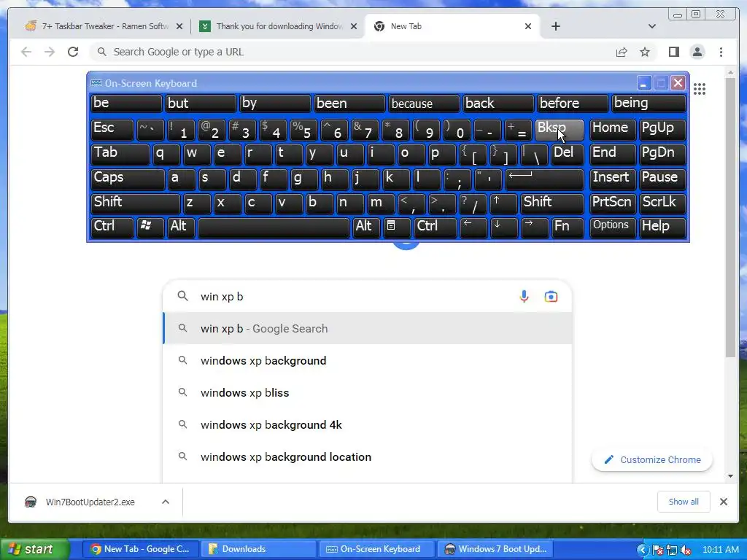Image resolution: width=747 pixels, height=560 pixels.
Task: Expand the Chrome tab search chevron
Action: pyautogui.click(x=651, y=26)
